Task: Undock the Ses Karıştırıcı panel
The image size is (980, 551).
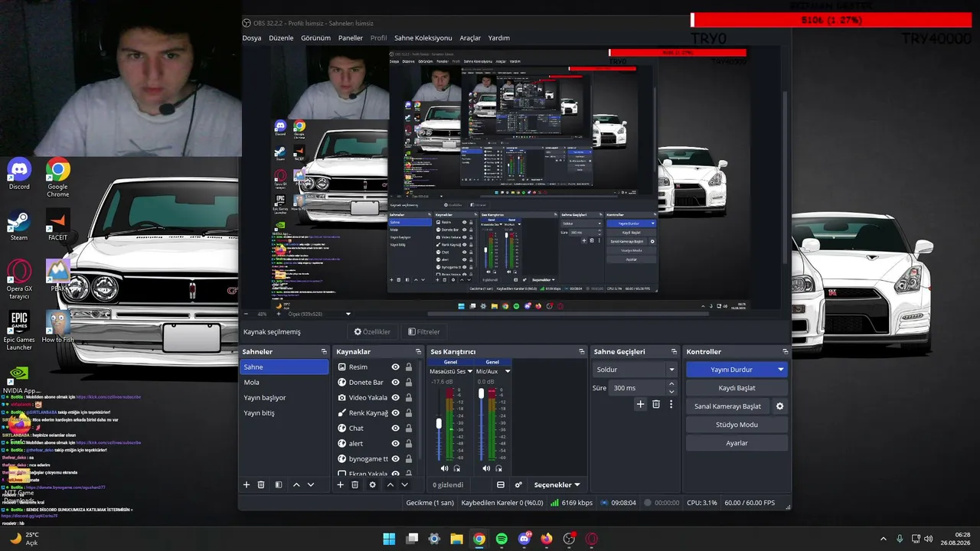Action: pyautogui.click(x=582, y=352)
